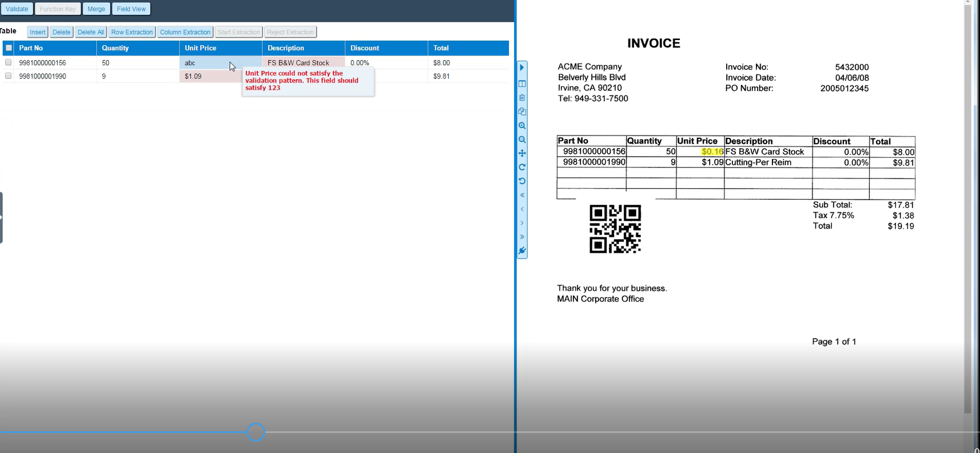Click the zoom in magnifier icon
The image size is (980, 453).
click(522, 126)
